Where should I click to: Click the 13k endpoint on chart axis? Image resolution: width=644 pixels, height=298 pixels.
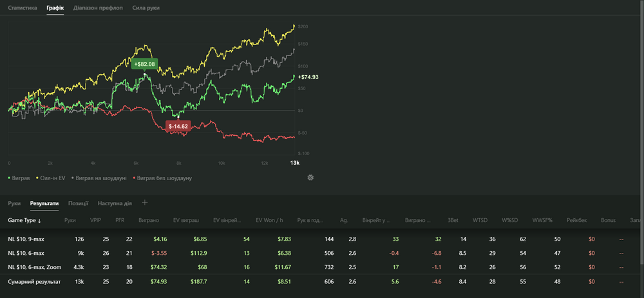pos(294,163)
